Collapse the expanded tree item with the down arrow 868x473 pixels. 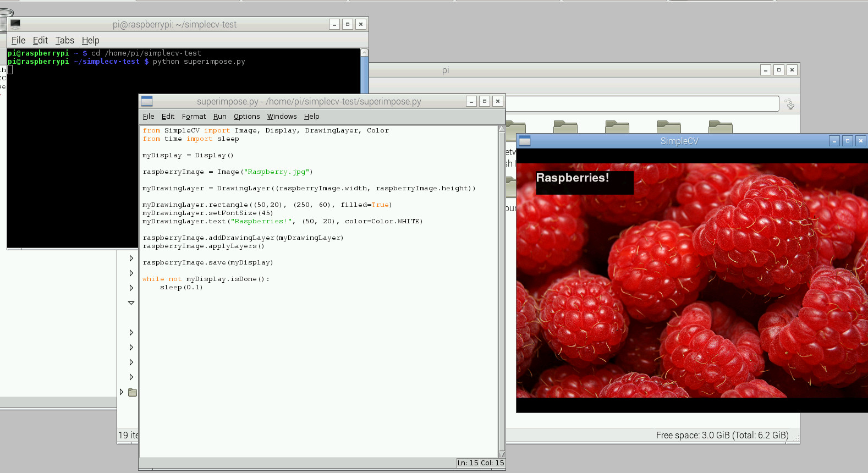pyautogui.click(x=131, y=303)
